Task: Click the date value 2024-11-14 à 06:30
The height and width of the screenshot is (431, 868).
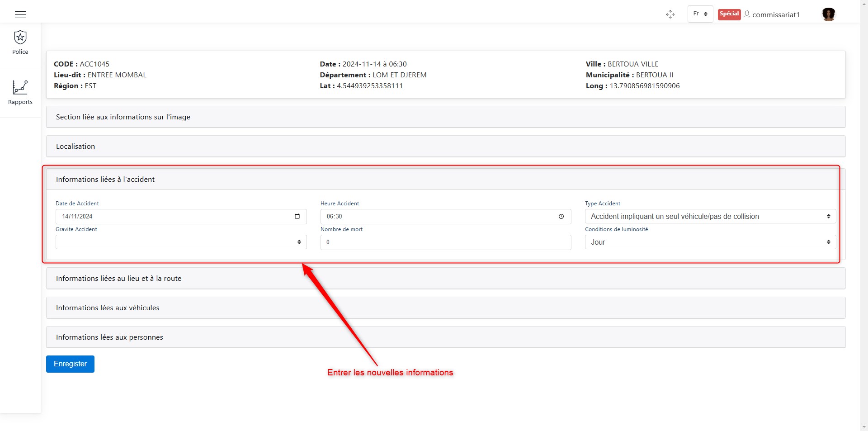Action: click(375, 64)
